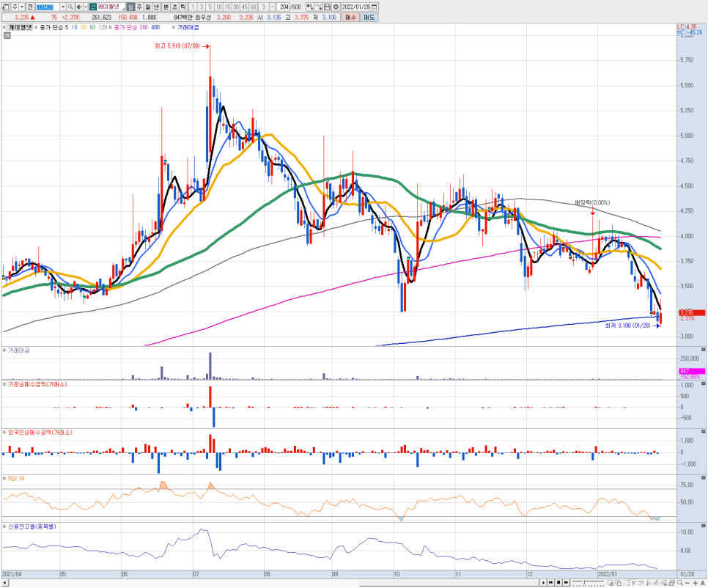Toggle the 거래대금 legend checkbox at top
This screenshot has height=588, width=708.
tap(174, 28)
